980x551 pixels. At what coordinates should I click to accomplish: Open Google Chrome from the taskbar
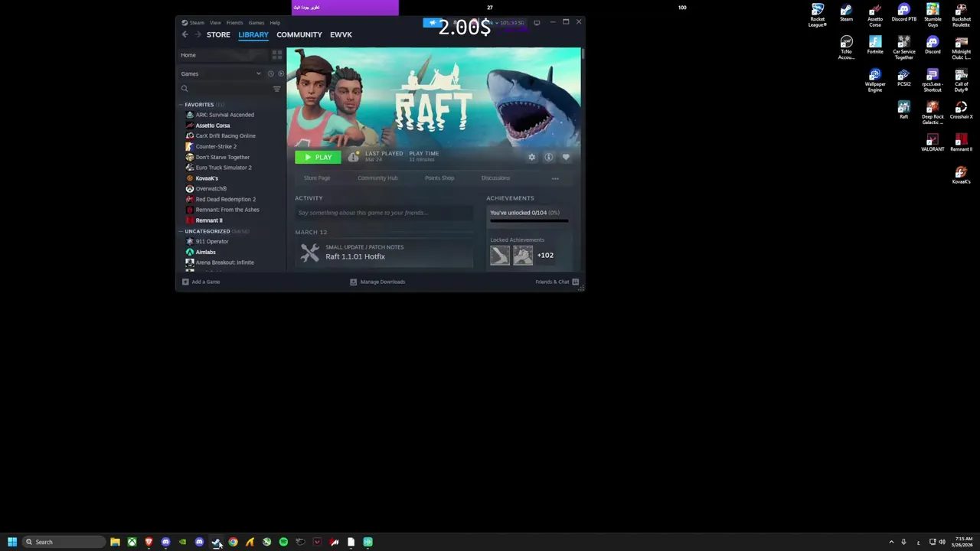point(233,542)
